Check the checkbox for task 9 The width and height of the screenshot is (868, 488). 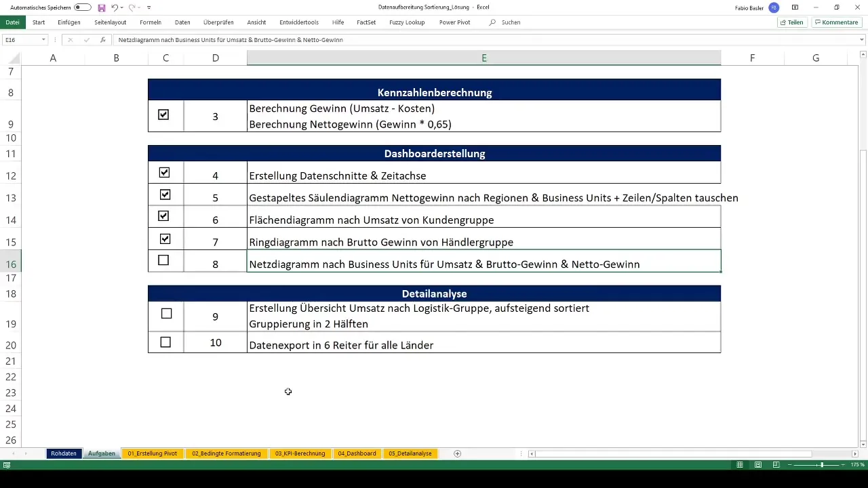(x=166, y=314)
